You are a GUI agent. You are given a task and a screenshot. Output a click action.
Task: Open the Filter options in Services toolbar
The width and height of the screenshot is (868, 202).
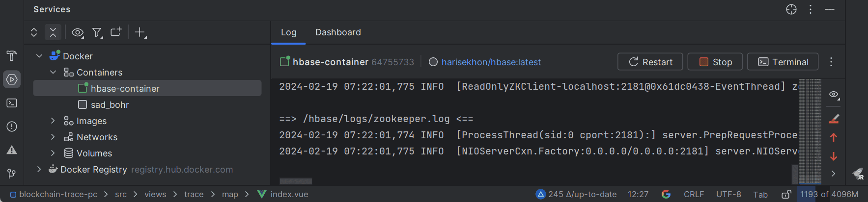(97, 33)
